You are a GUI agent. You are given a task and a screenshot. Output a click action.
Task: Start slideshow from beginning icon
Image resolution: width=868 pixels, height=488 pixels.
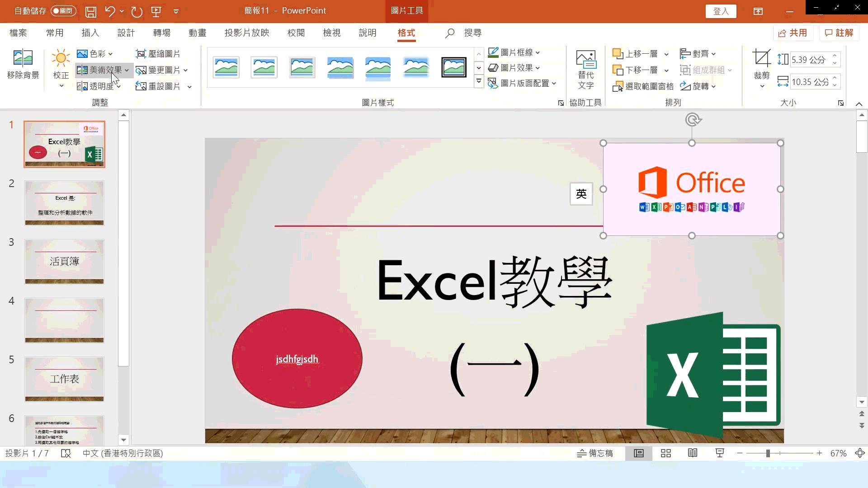click(x=156, y=11)
